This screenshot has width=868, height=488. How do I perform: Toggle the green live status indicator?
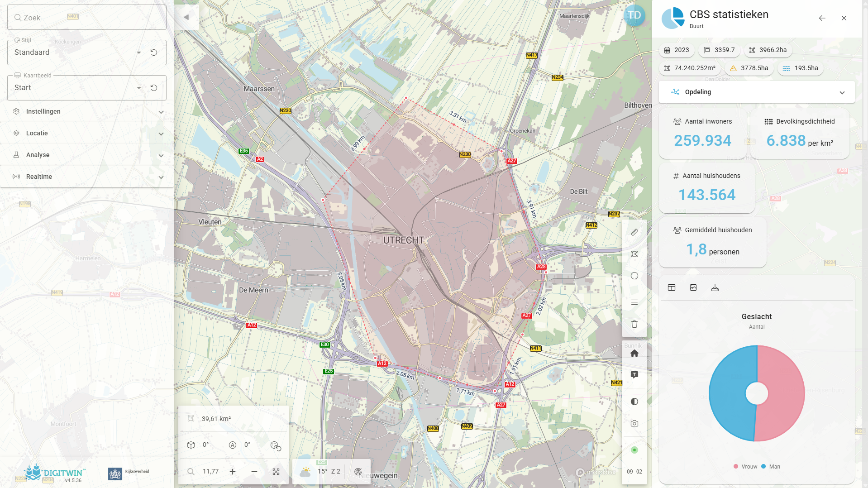click(634, 450)
